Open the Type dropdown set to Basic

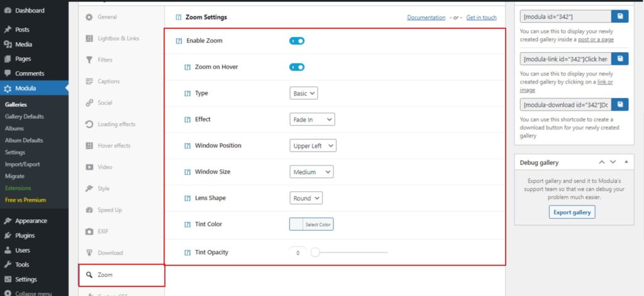(304, 93)
